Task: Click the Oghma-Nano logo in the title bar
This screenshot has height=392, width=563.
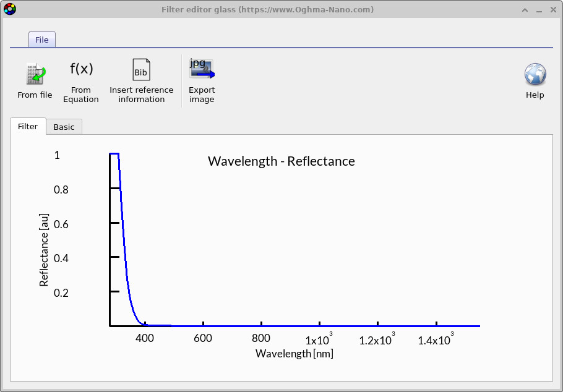Action: [x=10, y=9]
